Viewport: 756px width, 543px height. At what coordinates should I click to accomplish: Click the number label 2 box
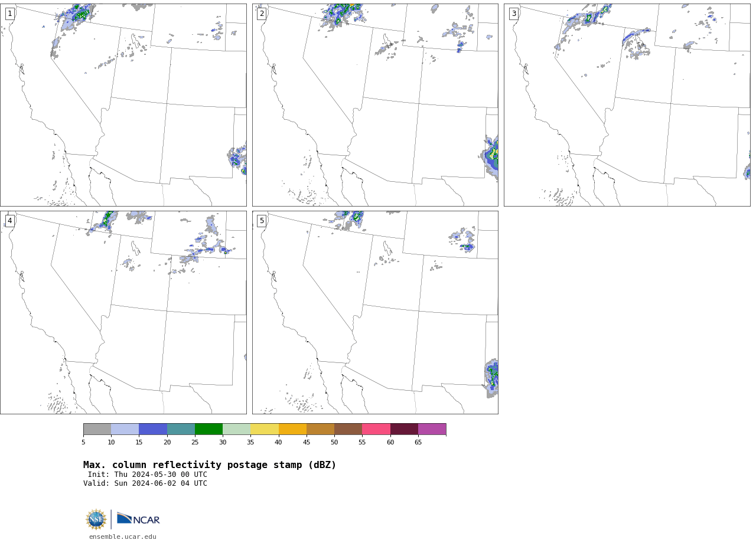pos(262,14)
